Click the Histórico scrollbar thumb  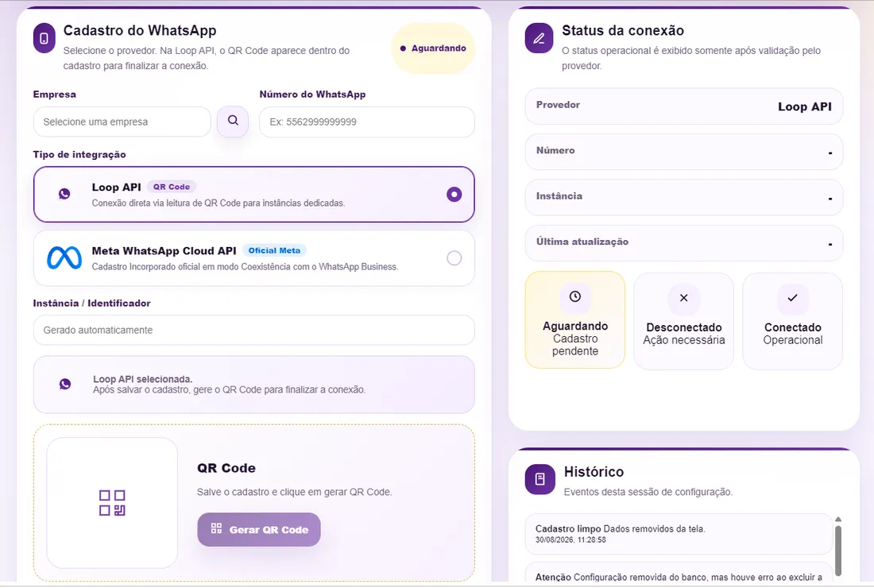837,551
